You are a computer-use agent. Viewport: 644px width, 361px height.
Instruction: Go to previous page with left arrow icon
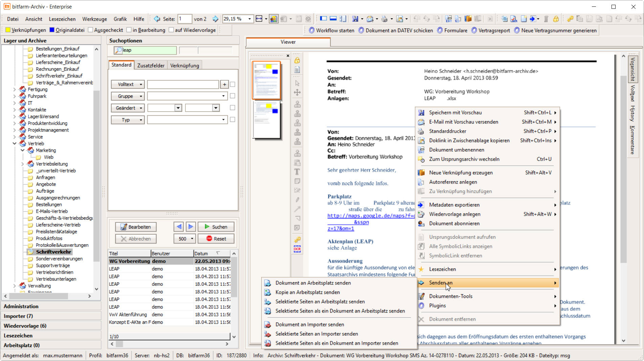pos(157,19)
